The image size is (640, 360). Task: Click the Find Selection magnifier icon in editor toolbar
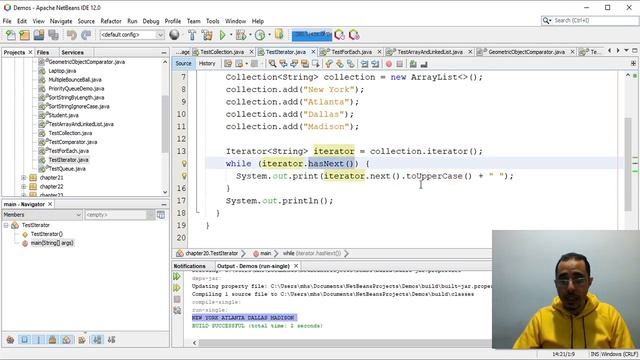coord(272,64)
